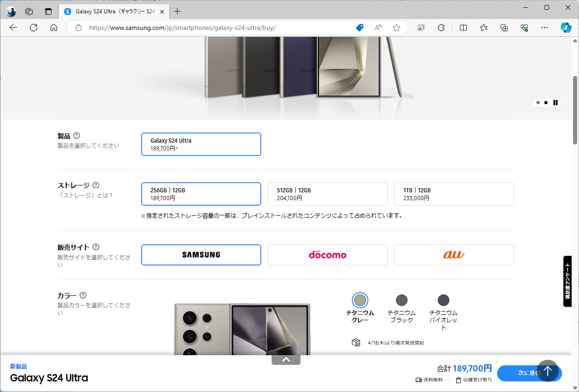Pause the banner carousel
The width and height of the screenshot is (579, 392).
pyautogui.click(x=556, y=103)
